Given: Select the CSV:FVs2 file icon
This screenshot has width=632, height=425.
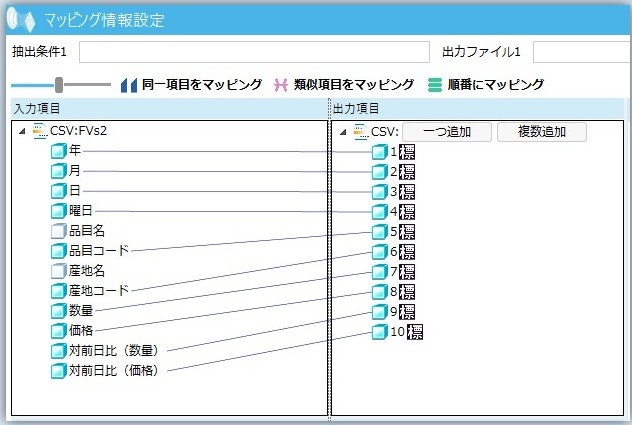Looking at the screenshot, I should point(40,131).
